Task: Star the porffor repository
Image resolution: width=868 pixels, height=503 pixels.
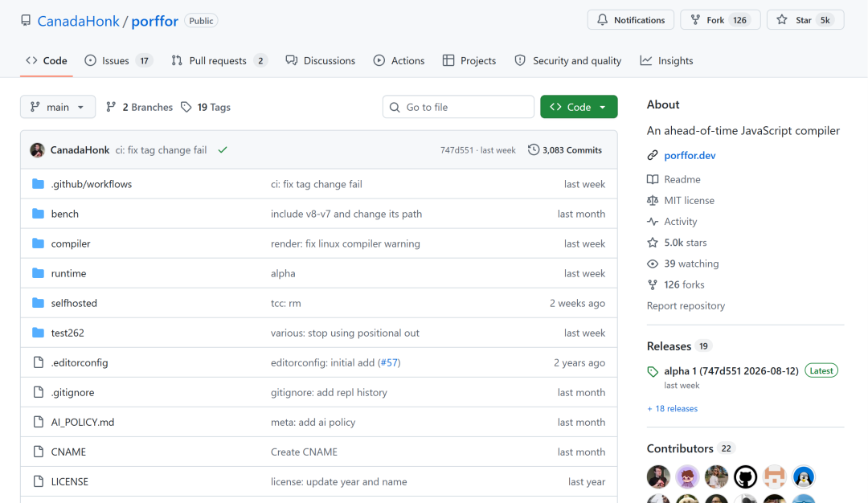Action: pyautogui.click(x=805, y=20)
